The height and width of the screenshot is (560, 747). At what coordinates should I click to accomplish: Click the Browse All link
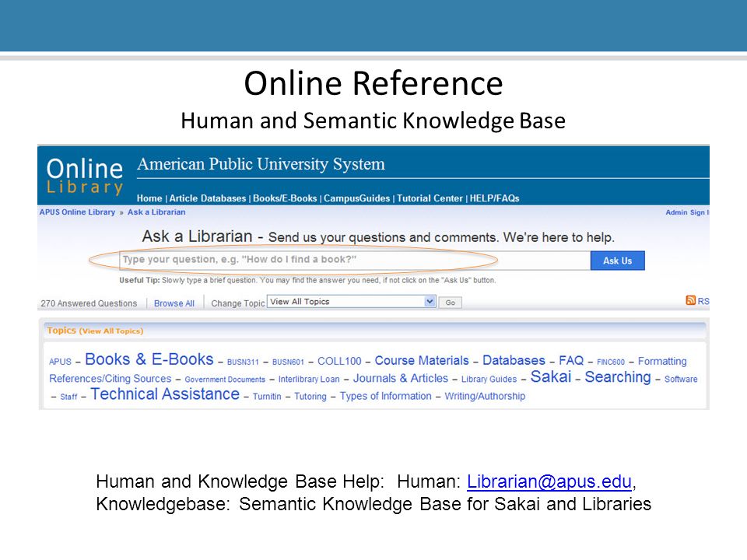pos(174,303)
